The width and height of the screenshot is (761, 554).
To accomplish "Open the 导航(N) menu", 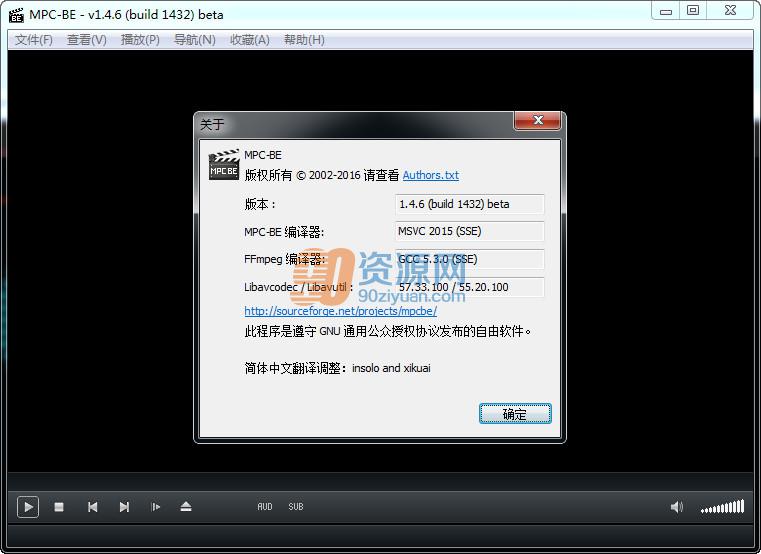I will [195, 40].
